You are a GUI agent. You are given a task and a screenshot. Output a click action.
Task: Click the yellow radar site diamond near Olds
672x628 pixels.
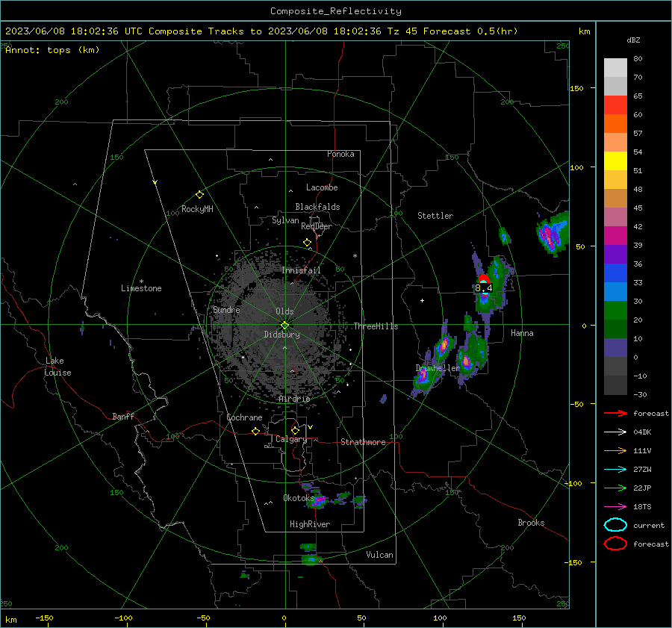point(284,325)
